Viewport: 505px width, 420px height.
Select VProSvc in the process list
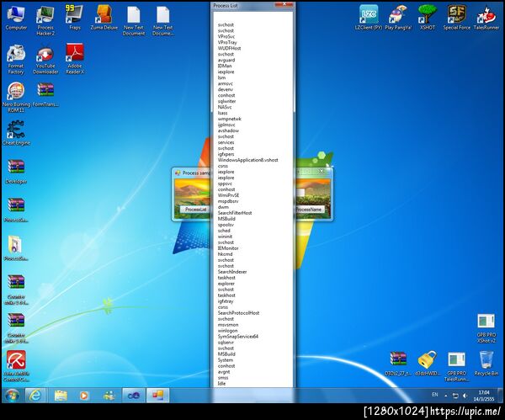[x=226, y=36]
